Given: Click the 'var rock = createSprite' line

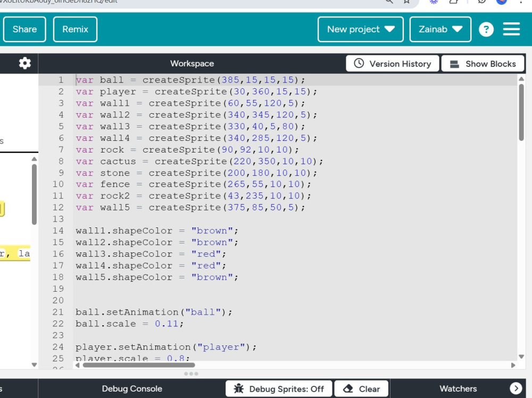Looking at the screenshot, I should tap(187, 149).
